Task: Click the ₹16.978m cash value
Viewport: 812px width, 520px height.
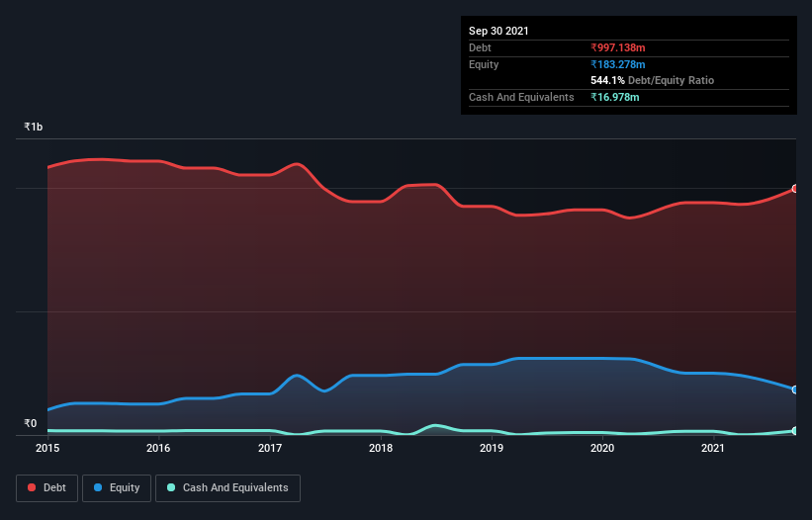Action: pos(615,97)
